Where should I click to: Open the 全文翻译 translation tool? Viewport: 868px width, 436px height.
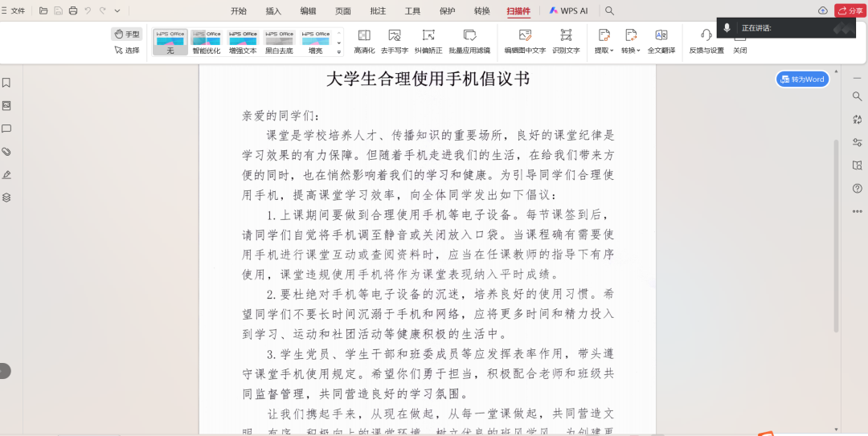click(661, 35)
